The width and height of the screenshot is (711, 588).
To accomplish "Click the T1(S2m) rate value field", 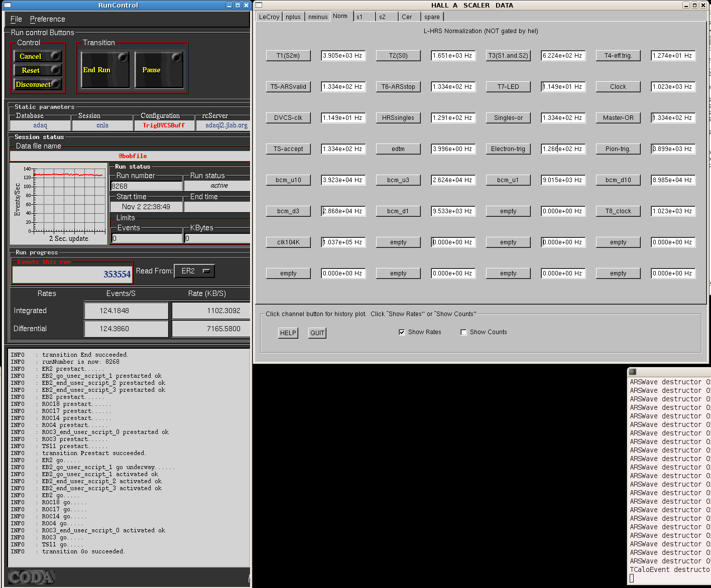I will coord(343,56).
